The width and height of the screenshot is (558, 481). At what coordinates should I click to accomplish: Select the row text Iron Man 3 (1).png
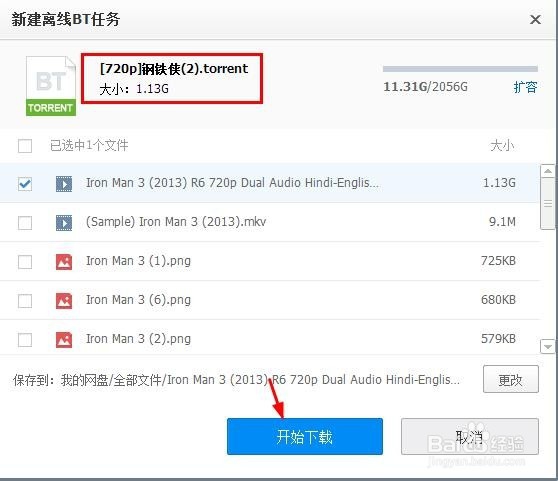(x=138, y=261)
